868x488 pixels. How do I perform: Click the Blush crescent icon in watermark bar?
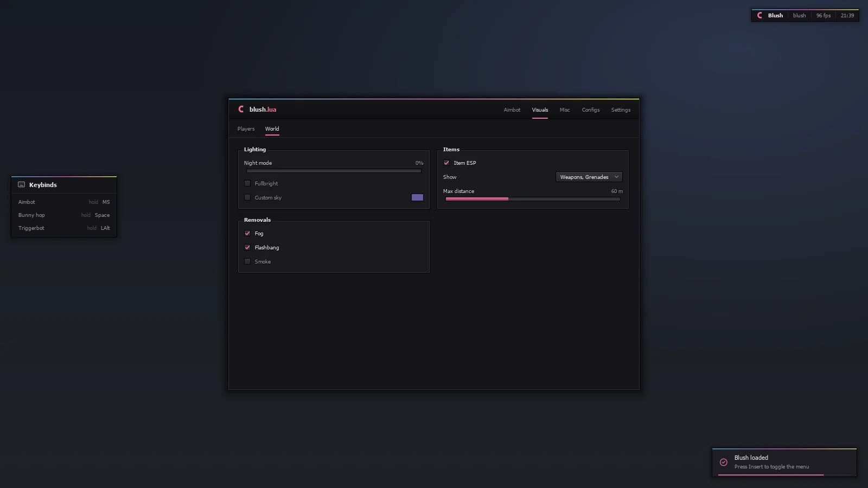tap(759, 16)
